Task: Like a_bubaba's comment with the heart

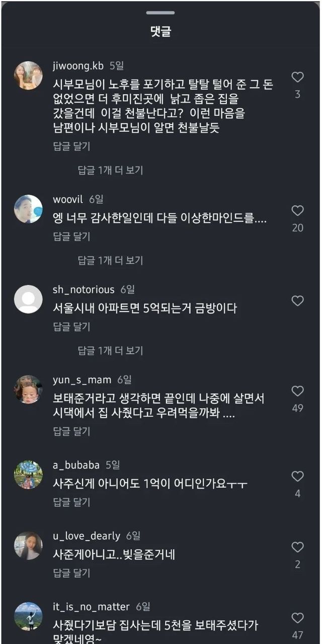Action: (298, 476)
